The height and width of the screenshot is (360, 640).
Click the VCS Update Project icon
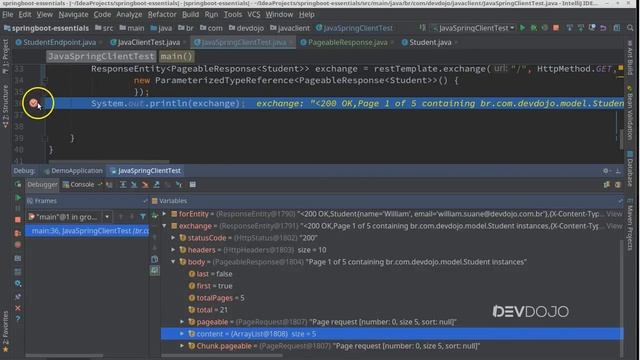point(569,28)
